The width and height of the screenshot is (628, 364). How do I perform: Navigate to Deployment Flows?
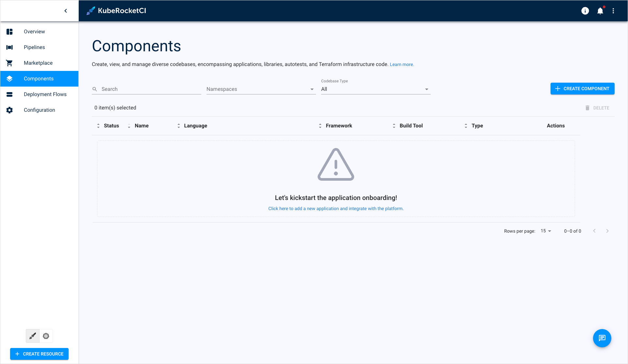click(x=45, y=94)
